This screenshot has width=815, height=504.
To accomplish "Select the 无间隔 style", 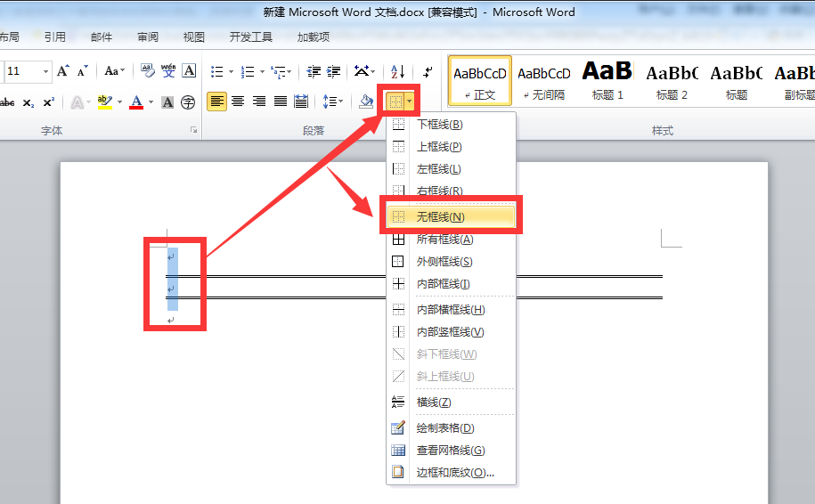I will 543,81.
